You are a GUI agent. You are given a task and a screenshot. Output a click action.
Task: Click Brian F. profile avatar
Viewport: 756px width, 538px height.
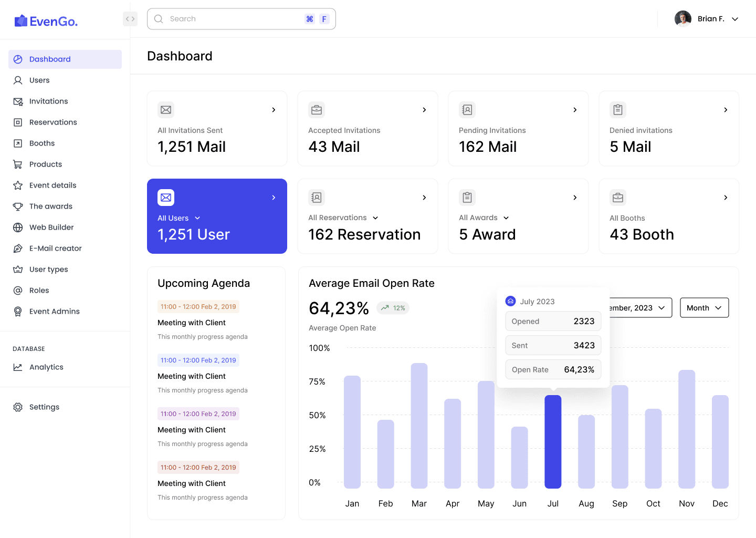[683, 19]
